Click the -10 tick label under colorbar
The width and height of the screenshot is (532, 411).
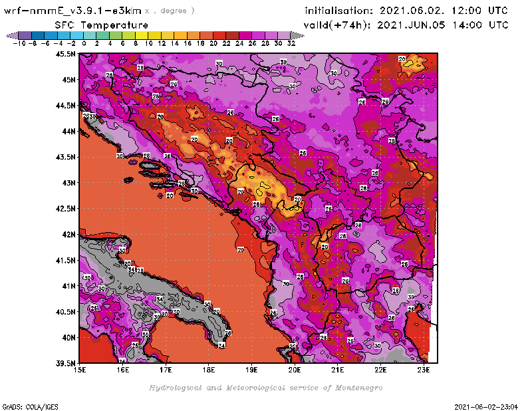(x=19, y=43)
